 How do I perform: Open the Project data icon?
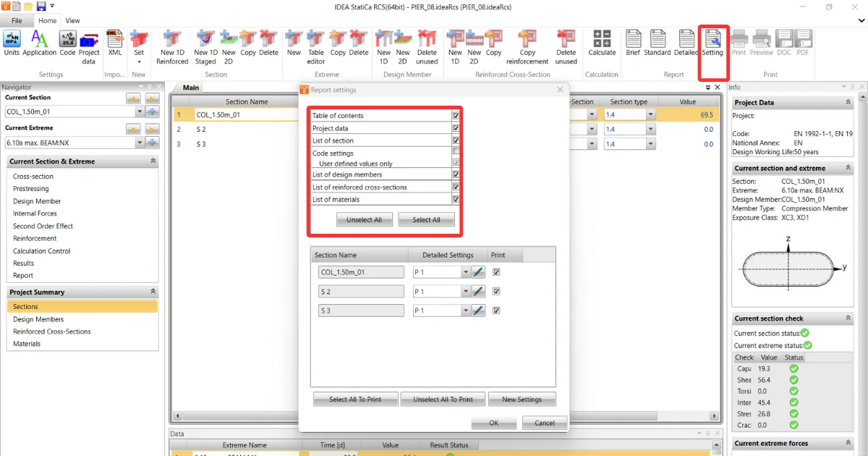(89, 47)
